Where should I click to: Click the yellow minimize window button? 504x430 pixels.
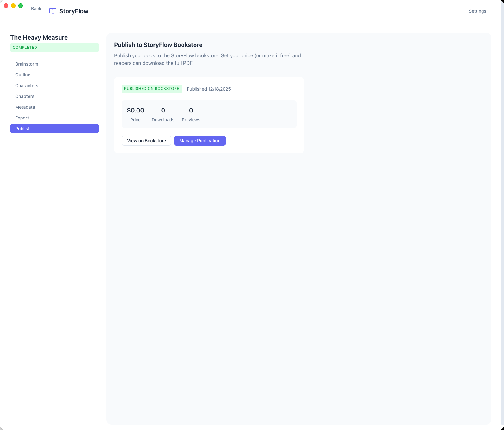(13, 6)
